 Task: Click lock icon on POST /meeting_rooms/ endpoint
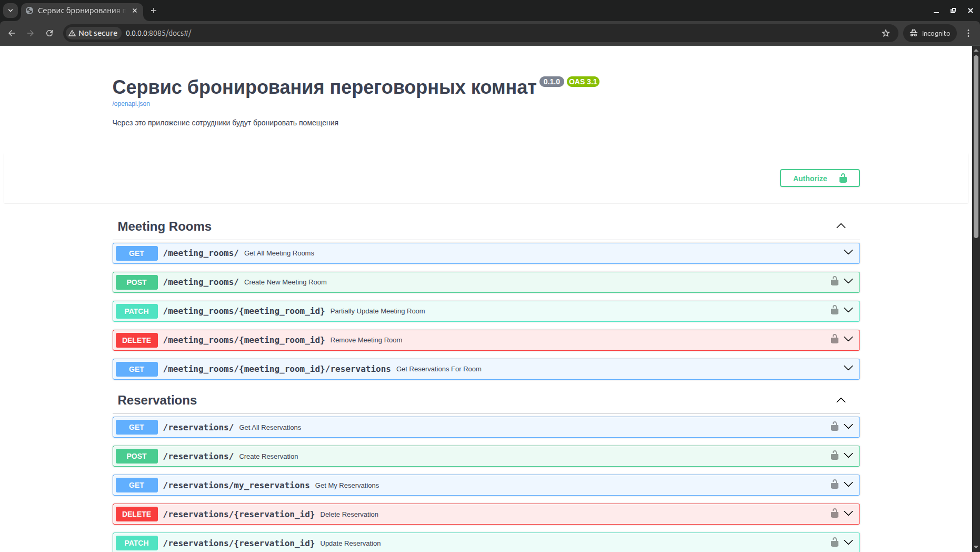(834, 281)
